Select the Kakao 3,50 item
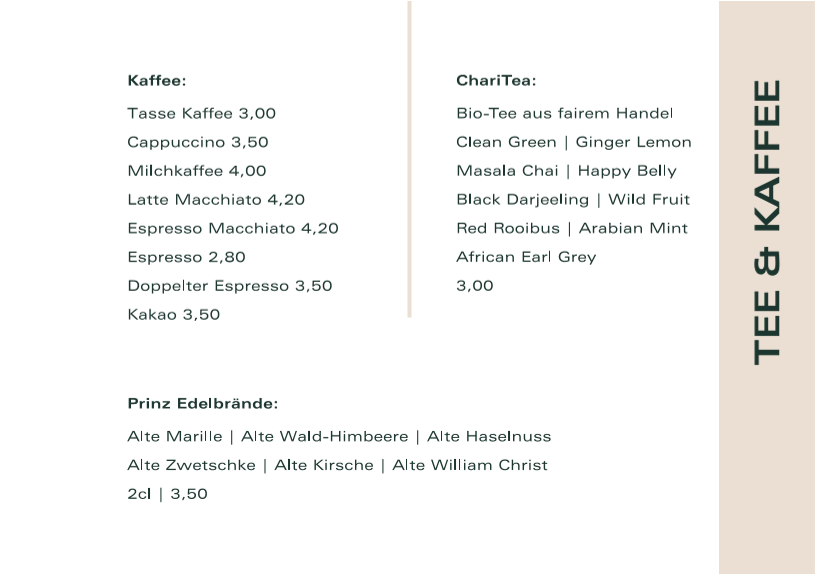Viewport: 816px width, 574px height. [173, 314]
